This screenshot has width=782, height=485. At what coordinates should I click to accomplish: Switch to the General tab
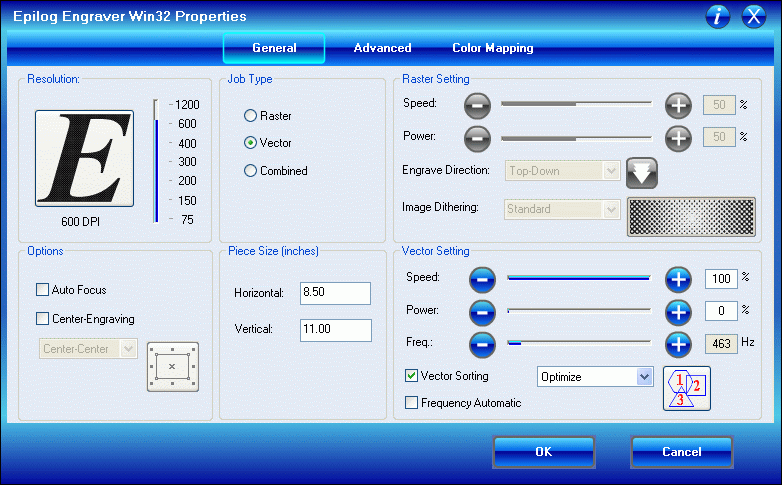[274, 48]
